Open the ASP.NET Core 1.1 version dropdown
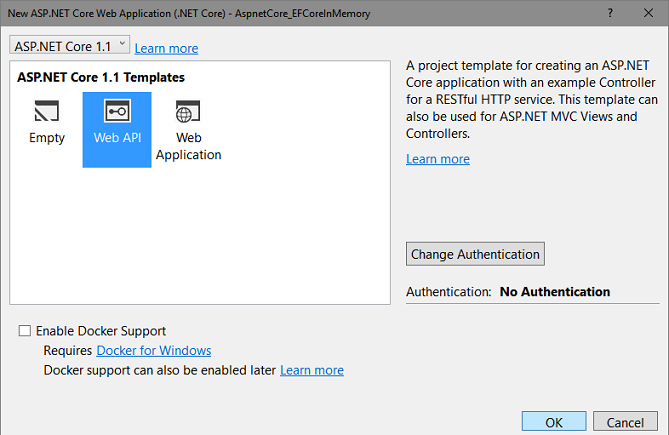Image resolution: width=669 pixels, height=435 pixels. click(x=70, y=45)
